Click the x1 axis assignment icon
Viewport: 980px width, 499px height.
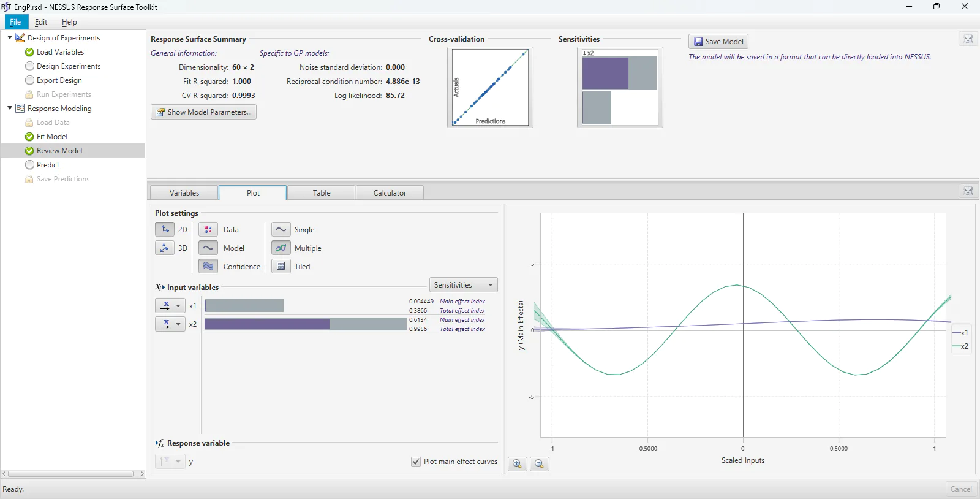click(165, 305)
